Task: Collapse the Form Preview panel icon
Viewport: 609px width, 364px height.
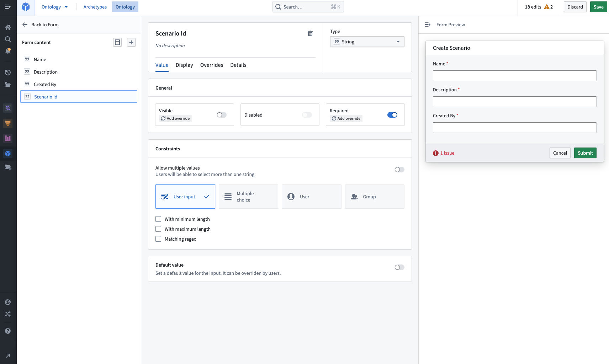Action: click(428, 25)
